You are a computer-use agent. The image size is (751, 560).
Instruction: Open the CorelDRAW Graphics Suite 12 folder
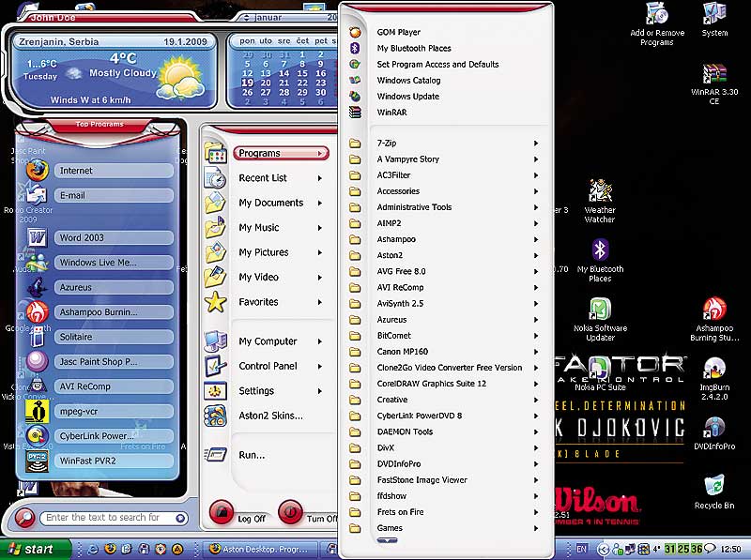click(x=432, y=384)
